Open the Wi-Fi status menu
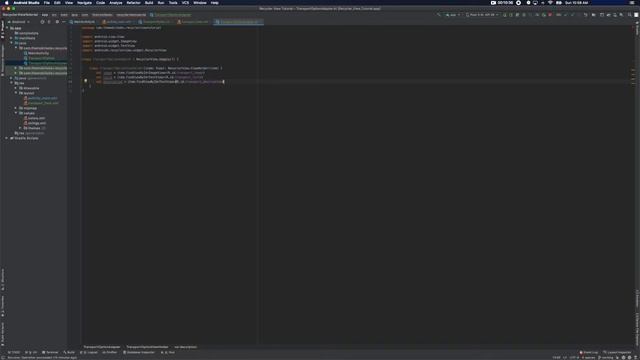 pos(550,3)
